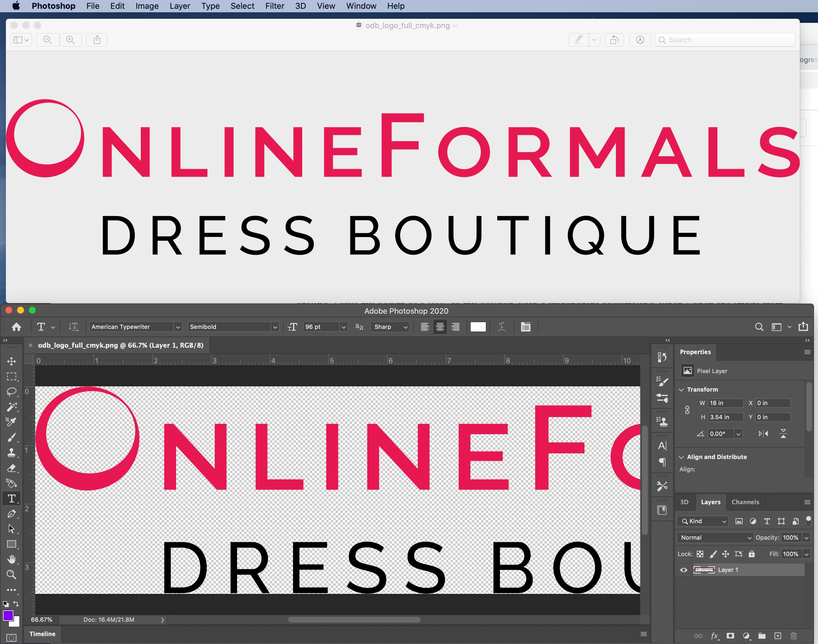Delete layer using trash icon

793,636
